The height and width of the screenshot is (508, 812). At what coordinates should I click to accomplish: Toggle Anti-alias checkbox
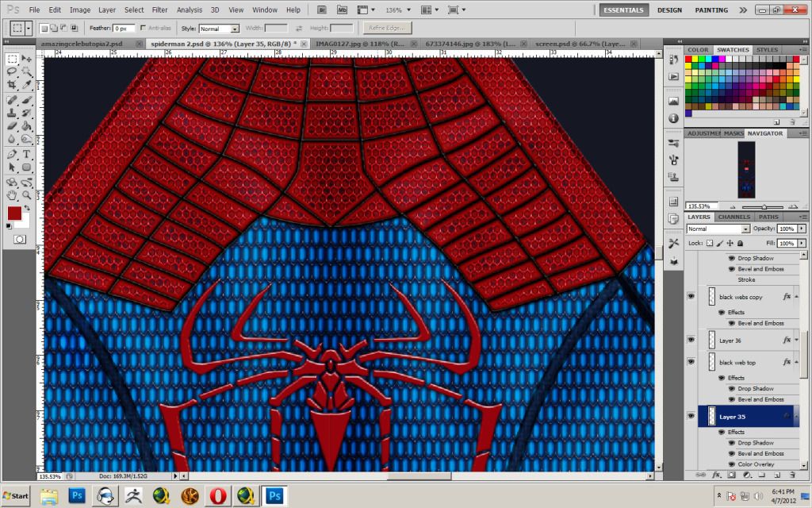tap(144, 28)
